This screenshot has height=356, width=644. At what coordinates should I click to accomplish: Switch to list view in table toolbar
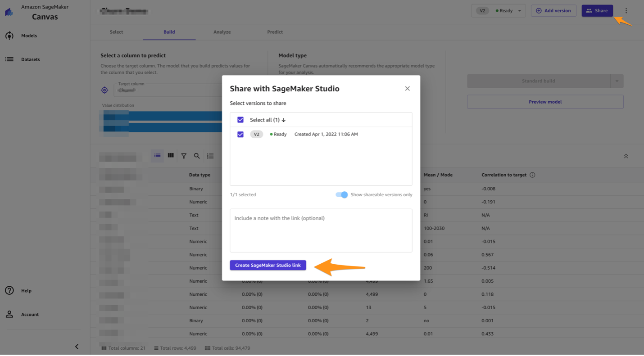tap(157, 156)
